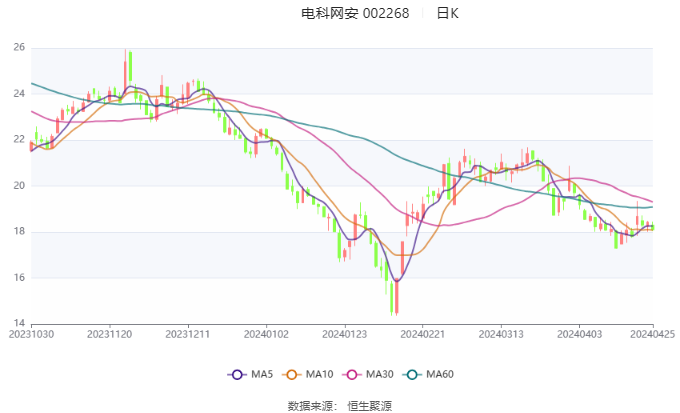Toggle the MA30 legend label
Viewport: 680px width, 413px height.
click(x=380, y=374)
